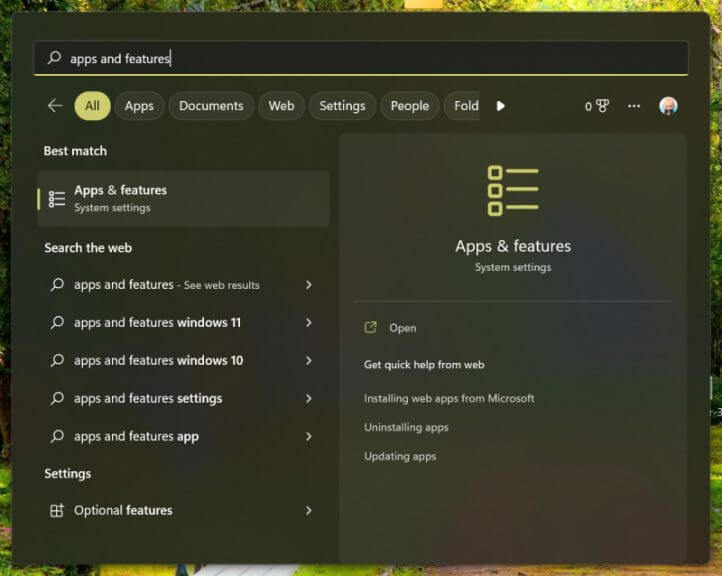Open the three-dot options menu
This screenshot has width=722, height=576.
pyautogui.click(x=634, y=106)
